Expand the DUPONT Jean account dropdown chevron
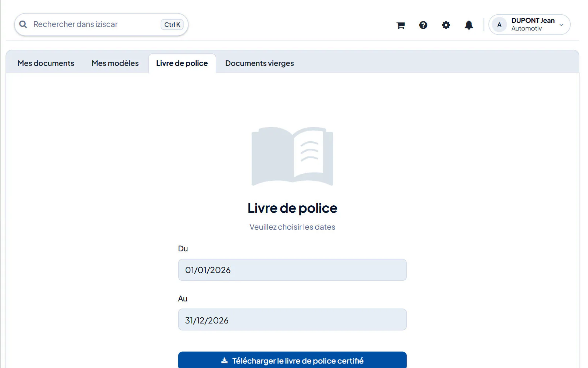This screenshot has width=588, height=368. tap(561, 25)
